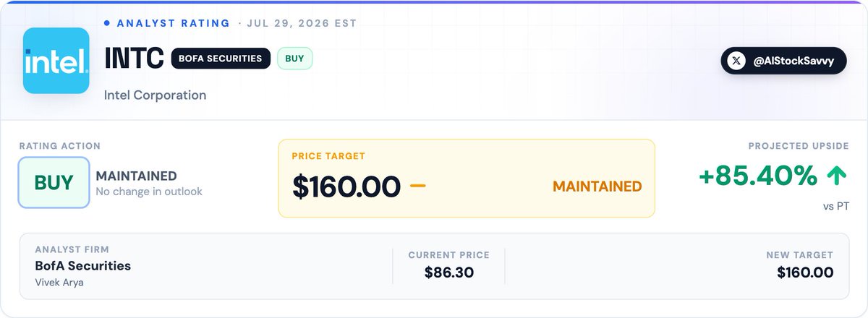868x318 pixels.
Task: Open the @AIStockSavvy handle badge
Action: (x=783, y=61)
